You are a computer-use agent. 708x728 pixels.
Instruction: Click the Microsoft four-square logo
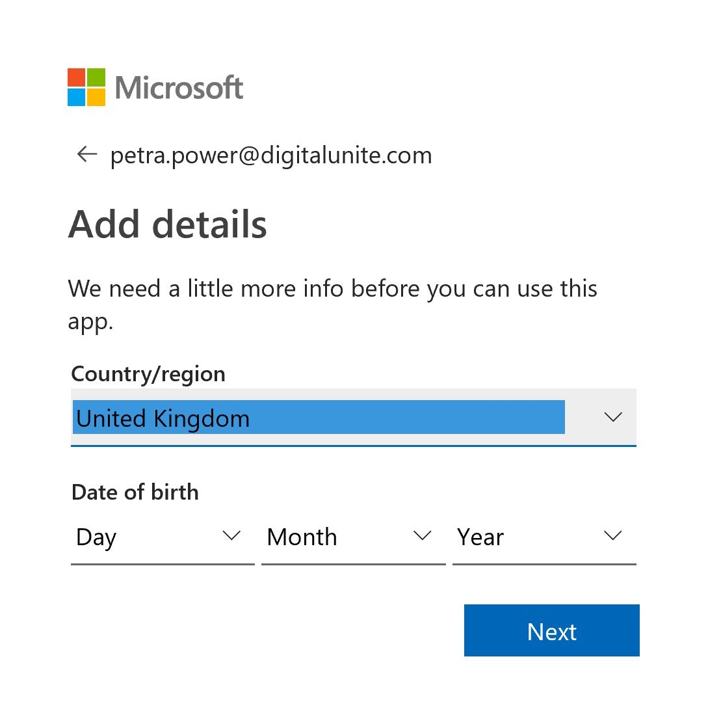(86, 87)
